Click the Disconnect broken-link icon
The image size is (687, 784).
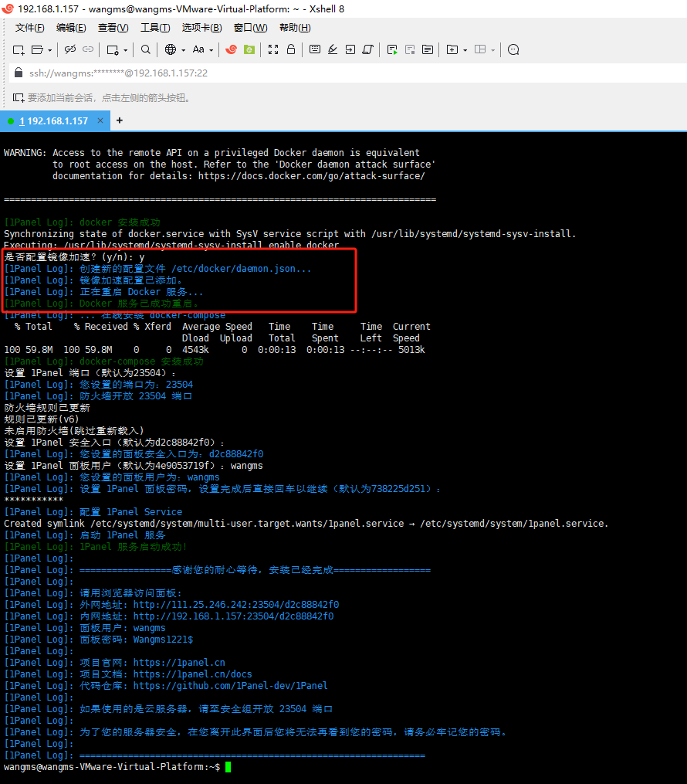[x=70, y=49]
